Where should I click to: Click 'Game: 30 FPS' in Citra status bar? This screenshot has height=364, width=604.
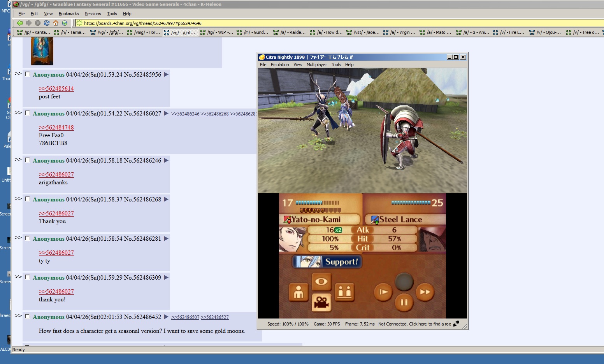[327, 324]
